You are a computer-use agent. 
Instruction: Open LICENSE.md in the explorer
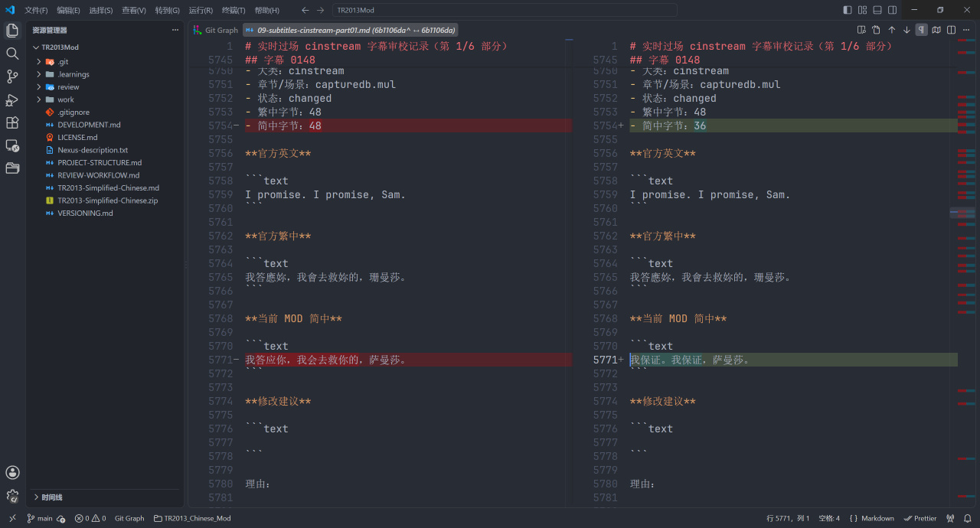[77, 137]
